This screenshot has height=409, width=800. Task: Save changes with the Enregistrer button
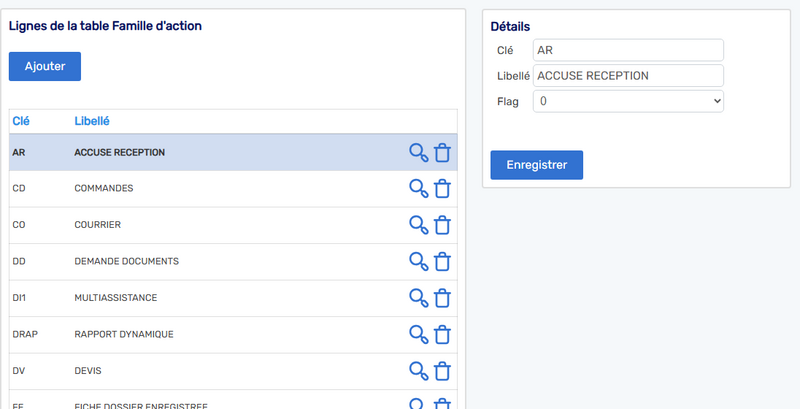coord(537,165)
